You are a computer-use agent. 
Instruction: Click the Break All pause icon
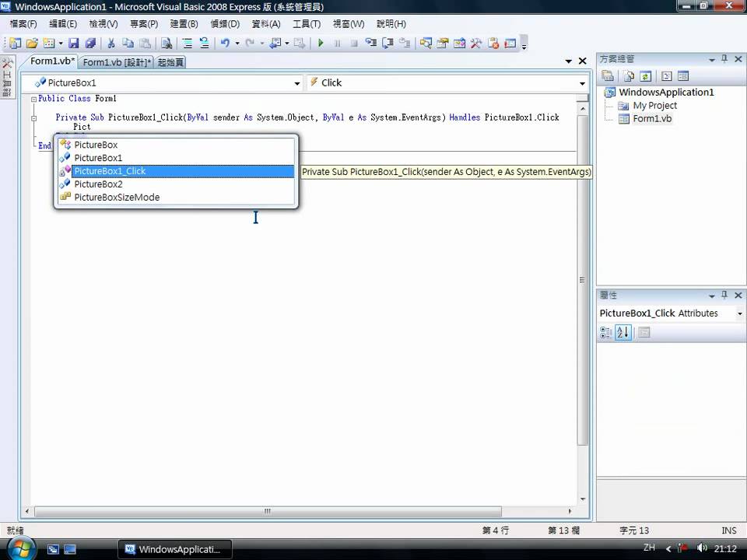pyautogui.click(x=337, y=44)
